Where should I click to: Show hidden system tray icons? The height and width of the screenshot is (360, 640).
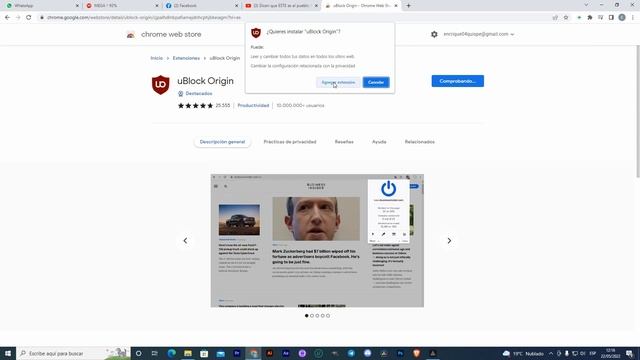coord(551,353)
